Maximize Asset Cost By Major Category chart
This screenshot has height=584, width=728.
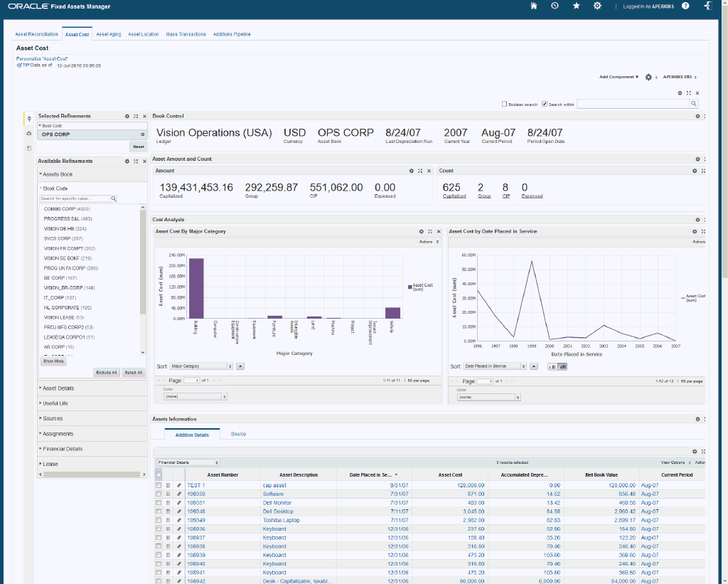430,231
